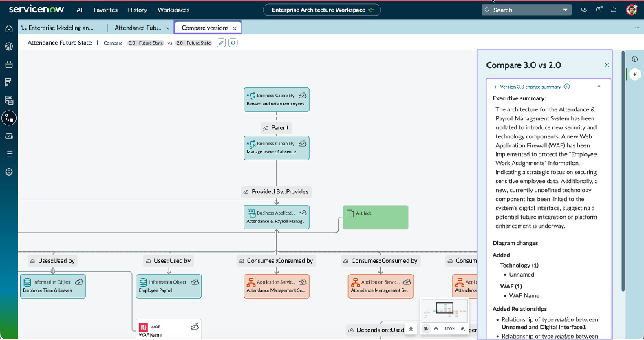Close the Compare 3.0 vs 2.0 panel
Image resolution: width=644 pixels, height=340 pixels.
607,65
